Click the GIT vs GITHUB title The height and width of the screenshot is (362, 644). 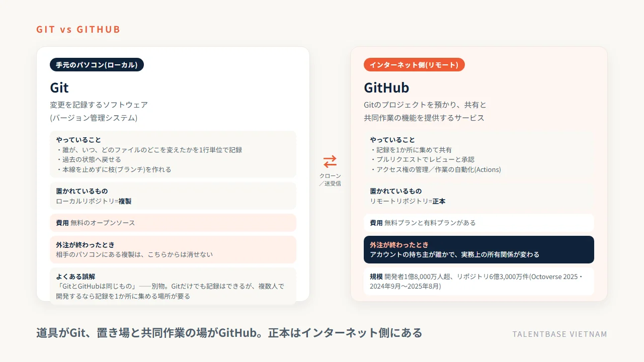78,29
